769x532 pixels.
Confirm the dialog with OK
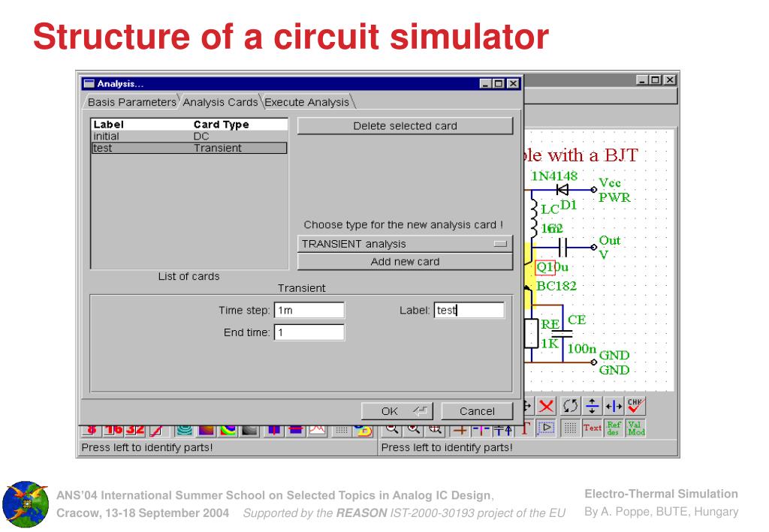click(x=397, y=411)
